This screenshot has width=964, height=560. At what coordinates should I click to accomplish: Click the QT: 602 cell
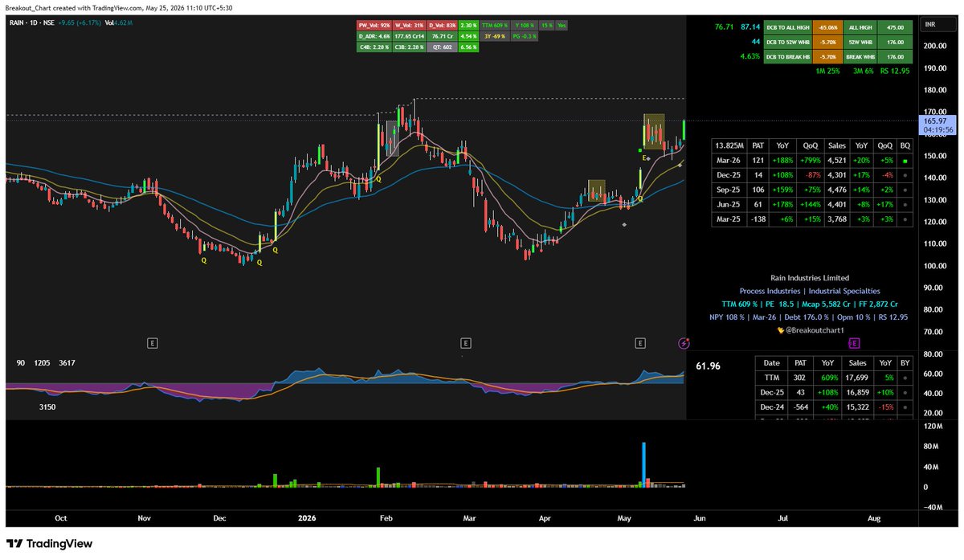pyautogui.click(x=442, y=47)
